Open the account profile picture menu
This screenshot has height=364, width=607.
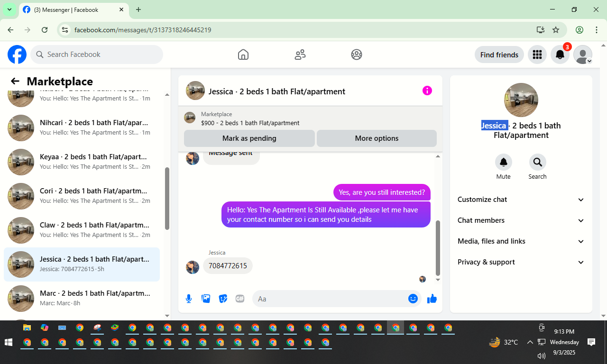(583, 55)
